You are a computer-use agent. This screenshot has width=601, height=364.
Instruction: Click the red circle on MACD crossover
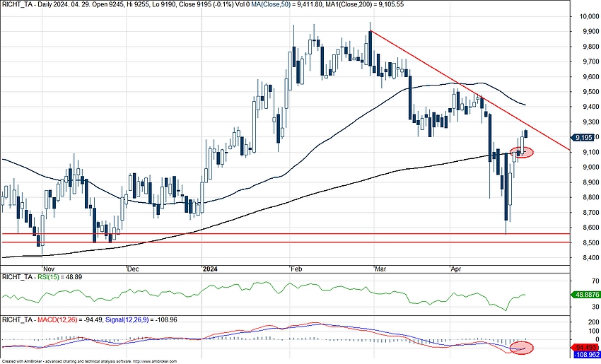pyautogui.click(x=523, y=347)
